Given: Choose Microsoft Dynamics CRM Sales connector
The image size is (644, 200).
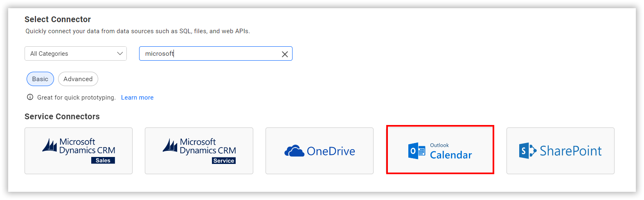Looking at the screenshot, I should click(79, 151).
